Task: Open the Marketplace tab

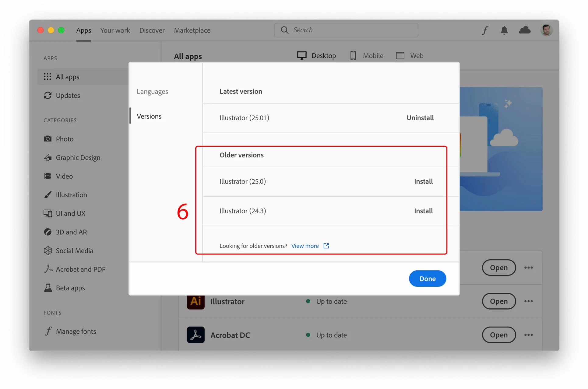Action: [192, 30]
